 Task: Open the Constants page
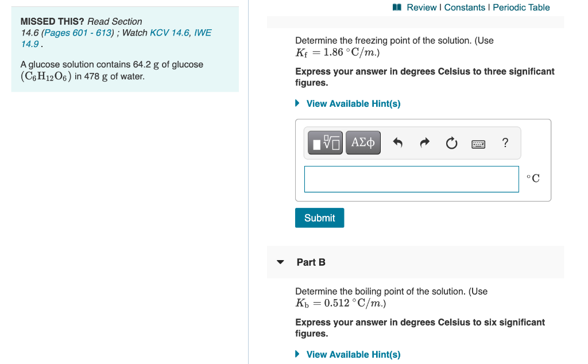[x=465, y=7]
